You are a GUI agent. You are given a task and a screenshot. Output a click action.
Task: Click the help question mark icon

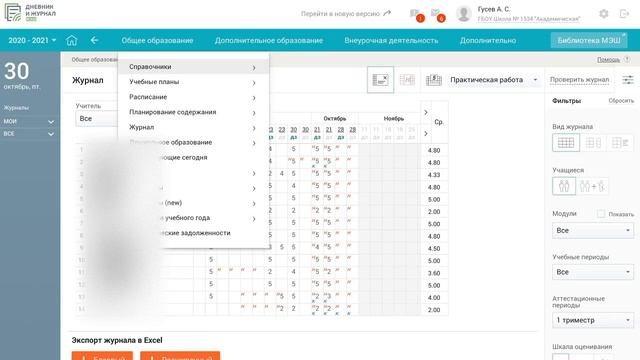point(627,60)
